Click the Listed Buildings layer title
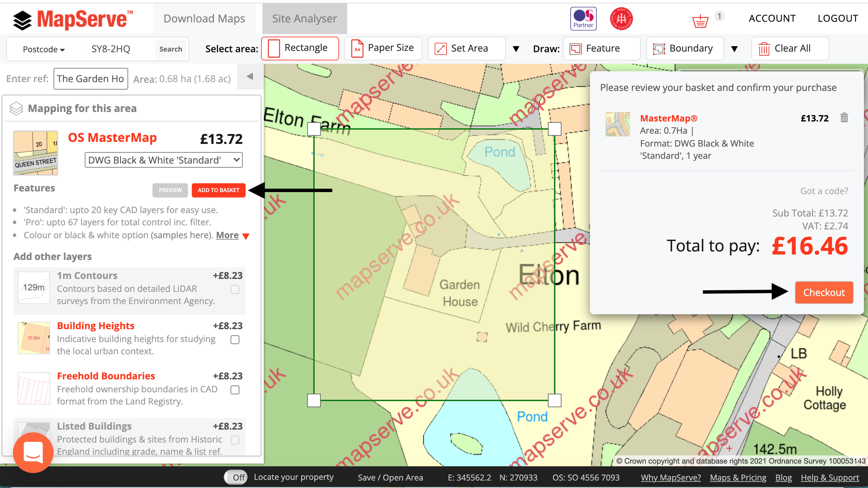The width and height of the screenshot is (868, 488). coord(94,426)
